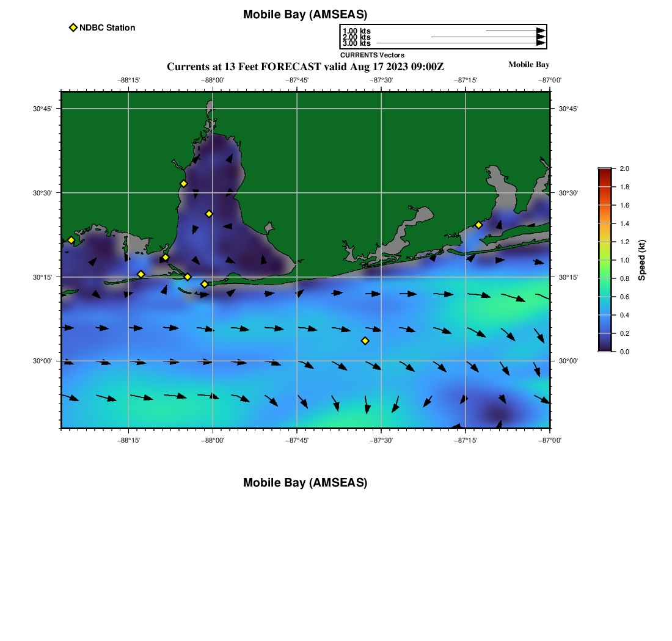Click the bottom-axis '-87°45'' longitude label
672x641 pixels.
pos(297,440)
